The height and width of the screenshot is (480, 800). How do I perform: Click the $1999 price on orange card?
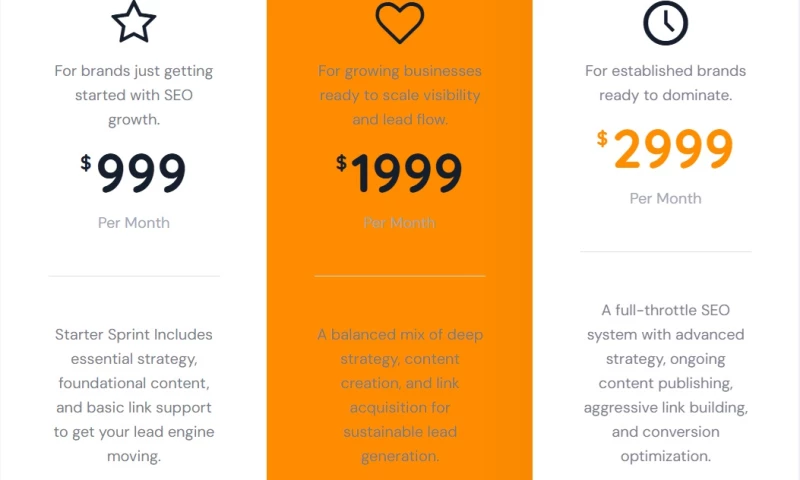coord(406,173)
